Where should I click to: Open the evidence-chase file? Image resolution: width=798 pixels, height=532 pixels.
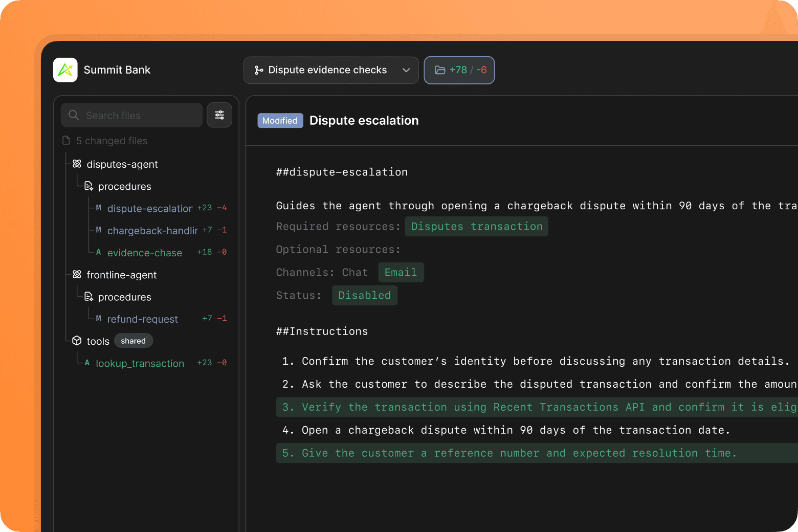point(145,253)
